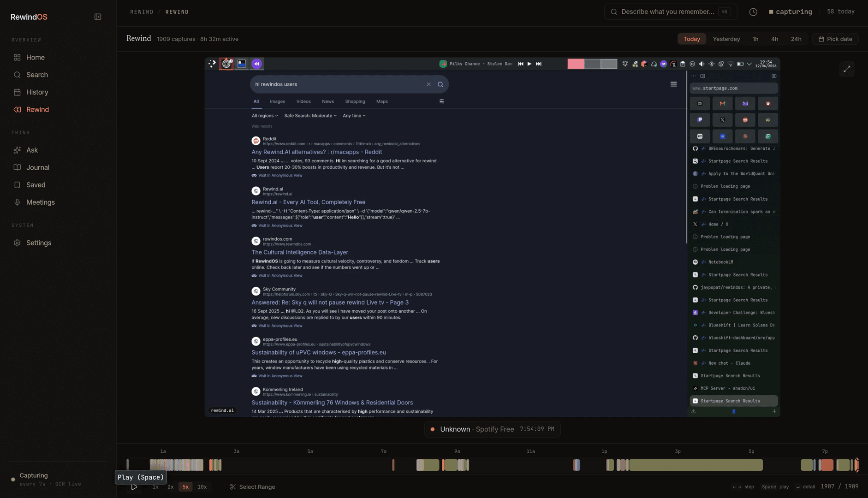Play the rewind timeline

click(134, 487)
